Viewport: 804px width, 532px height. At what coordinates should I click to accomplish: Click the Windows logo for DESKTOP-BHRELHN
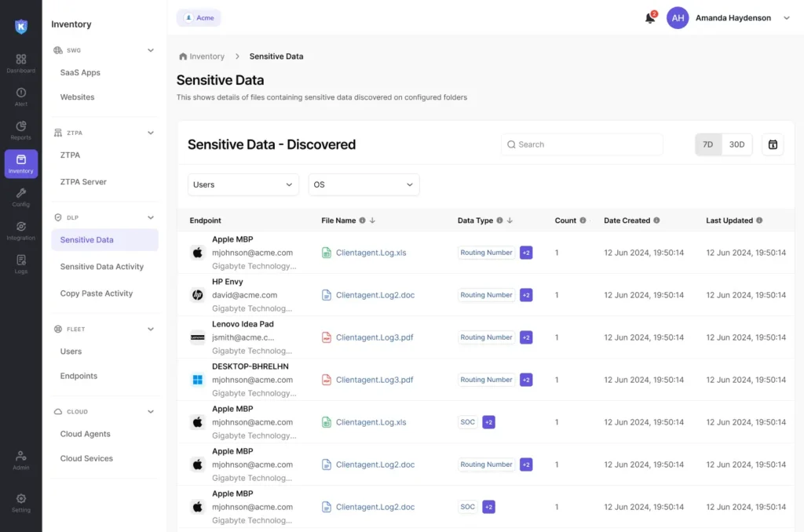tap(197, 380)
